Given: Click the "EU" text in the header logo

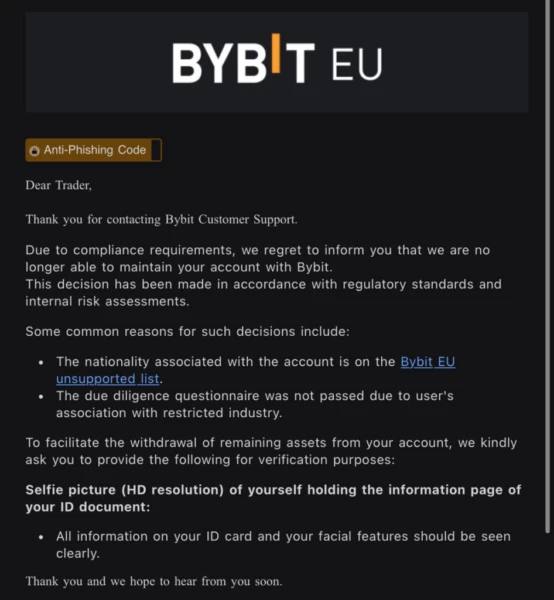Looking at the screenshot, I should pyautogui.click(x=357, y=64).
